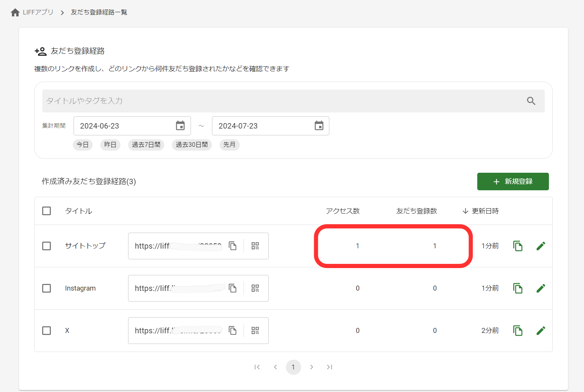
Task: Duplicate the サイトトップ entry
Action: click(518, 246)
